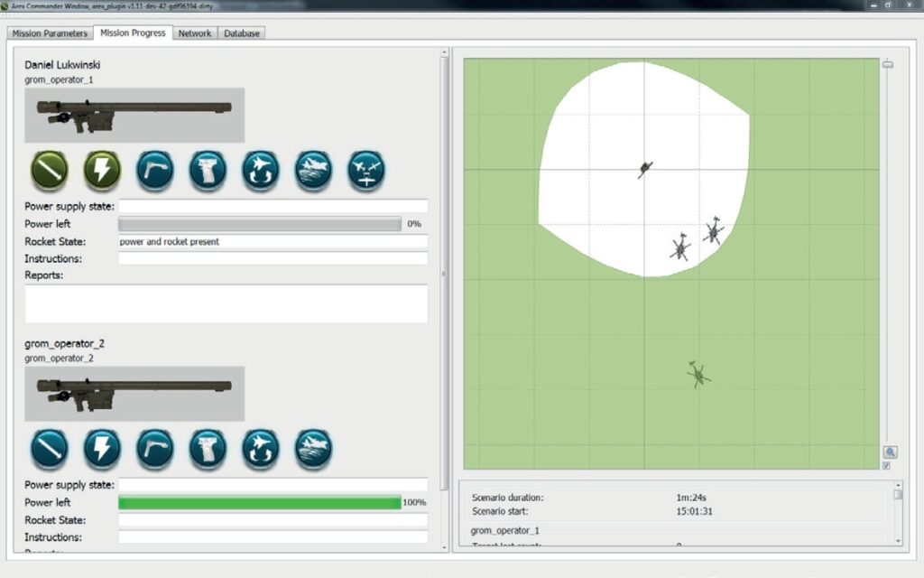The image size is (924, 578).
Task: Click the grom_operator_2 launcher thumbnail image
Action: click(x=134, y=393)
